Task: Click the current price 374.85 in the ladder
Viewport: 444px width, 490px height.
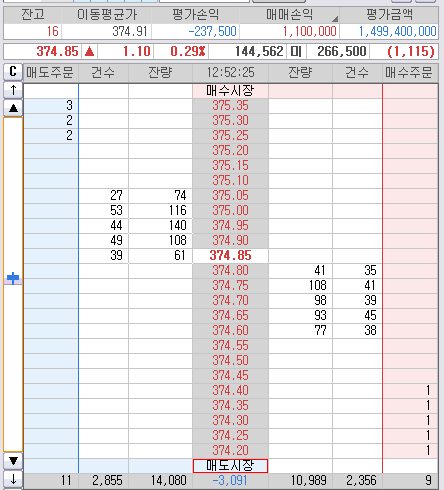Action: point(230,255)
